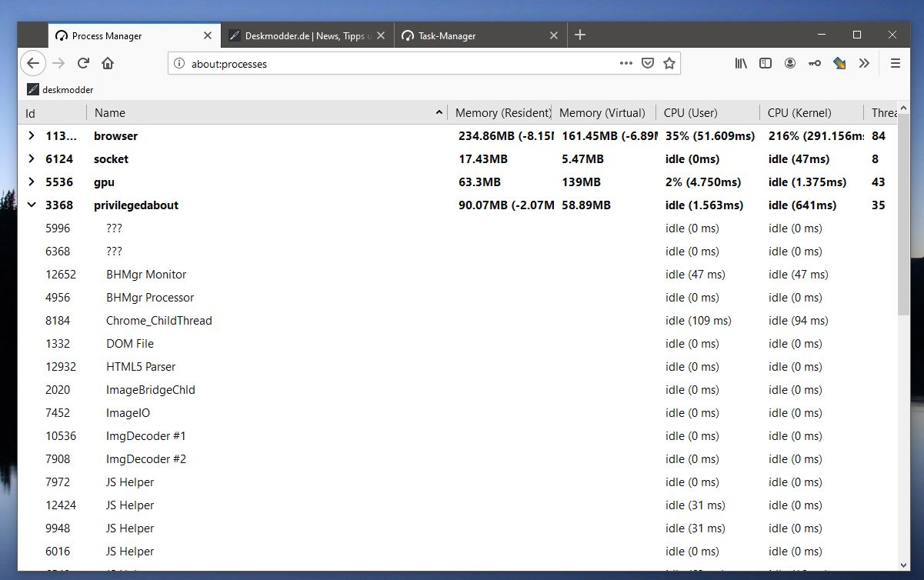Show more tools via overflow chevron
924x580 pixels.
coord(864,64)
